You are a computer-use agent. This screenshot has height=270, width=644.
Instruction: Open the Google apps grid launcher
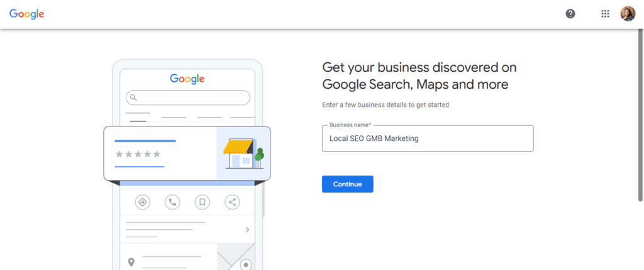coord(605,14)
